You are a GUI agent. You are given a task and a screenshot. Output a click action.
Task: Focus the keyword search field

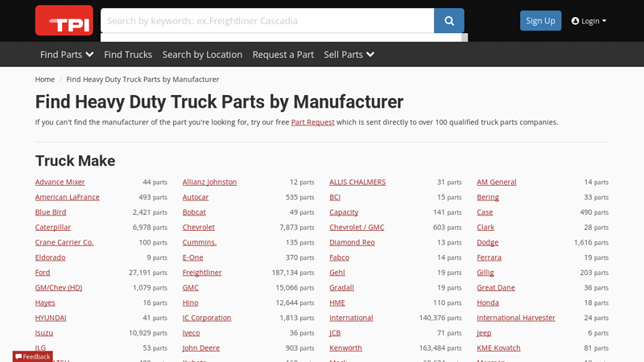[x=267, y=21]
